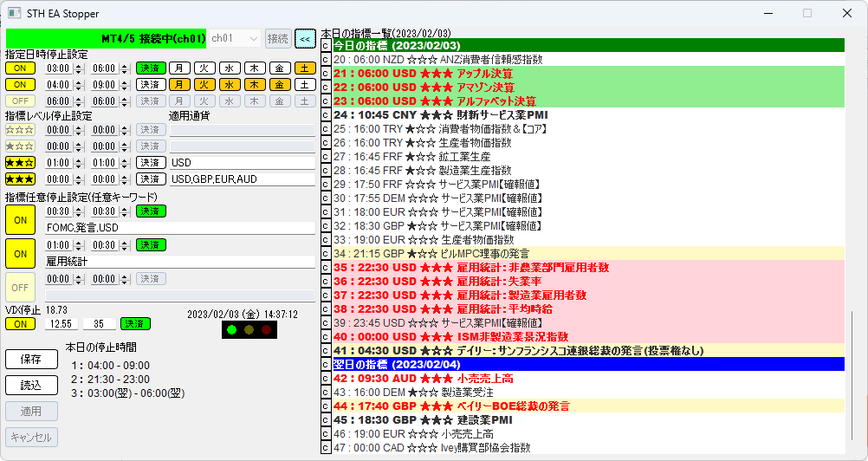Viewport: 868px width, 461px height.
Task: Edit 雇用統計 keyword field
Action: [180, 261]
